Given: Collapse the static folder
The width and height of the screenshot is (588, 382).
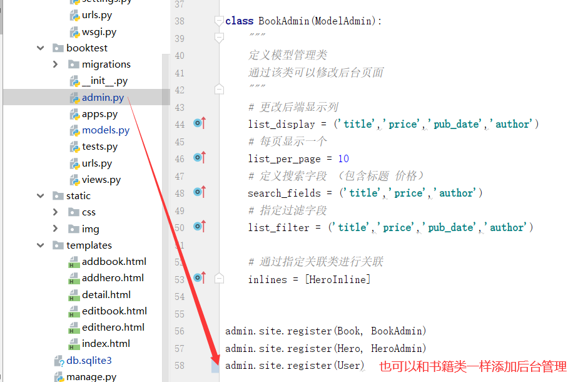Looking at the screenshot, I should (41, 196).
